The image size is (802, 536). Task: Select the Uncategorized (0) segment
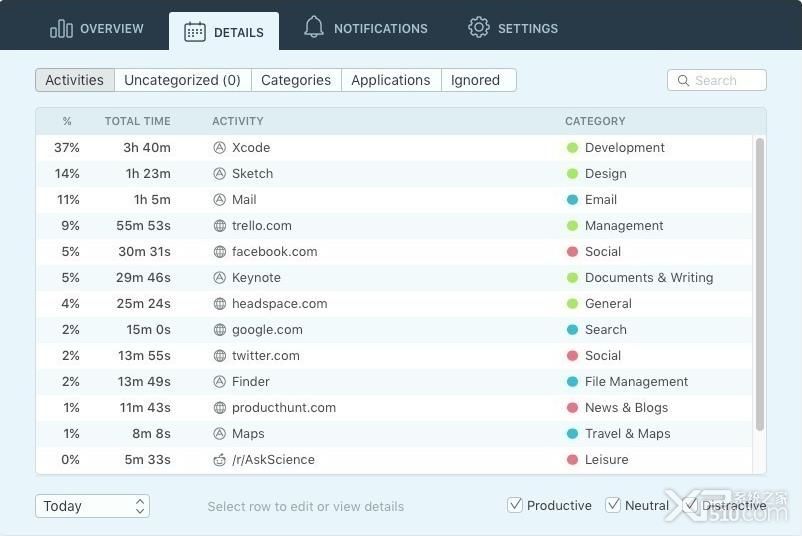(183, 80)
